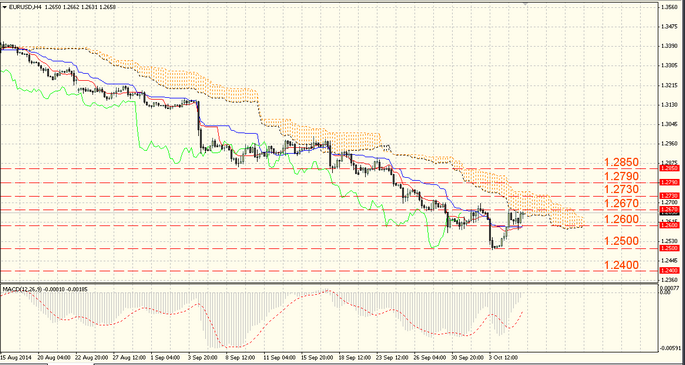Select the 1.2730 red price tag
This screenshot has height=365, width=685.
669,196
